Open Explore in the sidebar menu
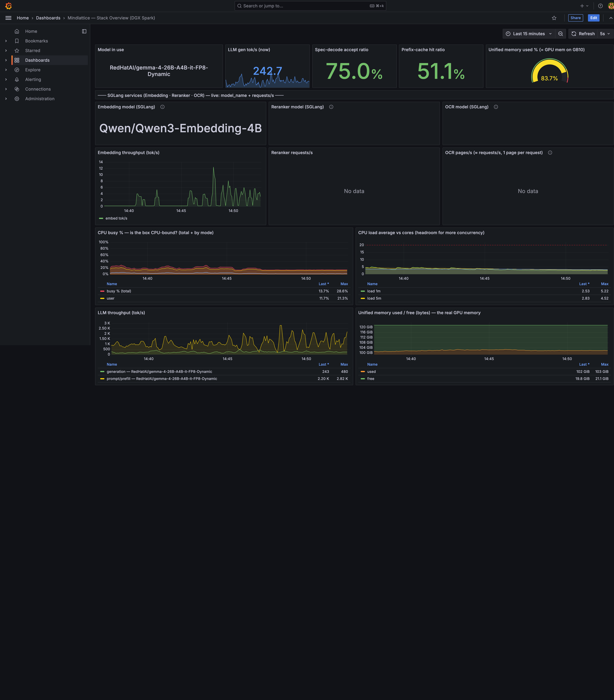Screen dimensions: 614x700 click(x=33, y=70)
